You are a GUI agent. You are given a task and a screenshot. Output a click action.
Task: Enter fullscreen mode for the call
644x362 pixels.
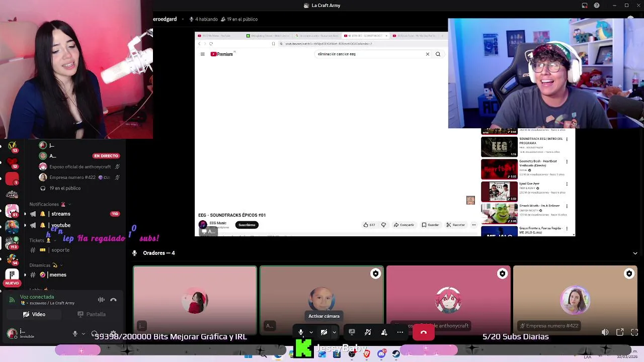pyautogui.click(x=634, y=332)
